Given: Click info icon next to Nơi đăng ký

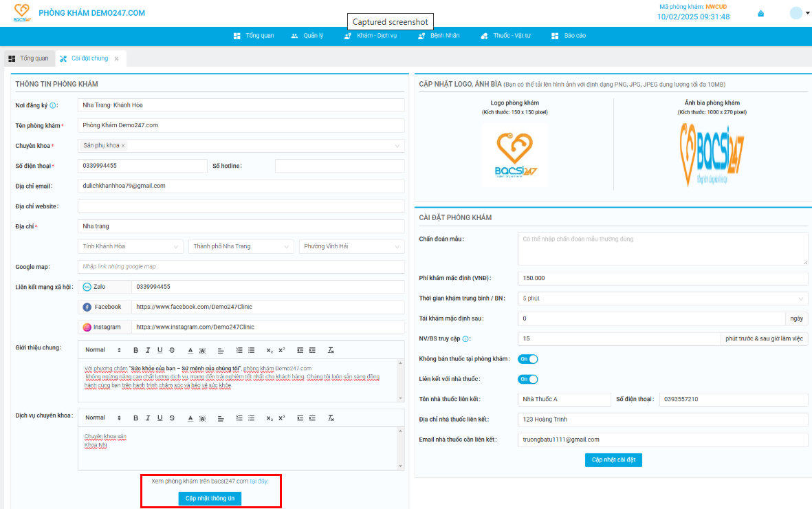Looking at the screenshot, I should [x=53, y=105].
